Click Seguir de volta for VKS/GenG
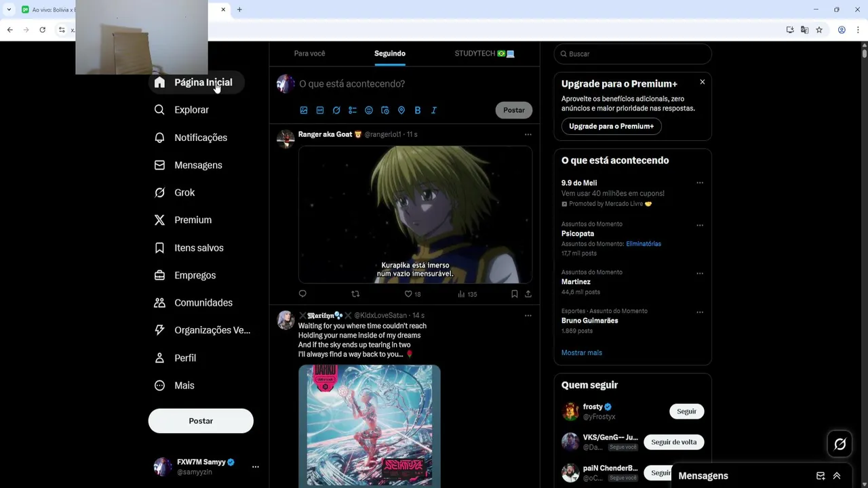 point(673,442)
